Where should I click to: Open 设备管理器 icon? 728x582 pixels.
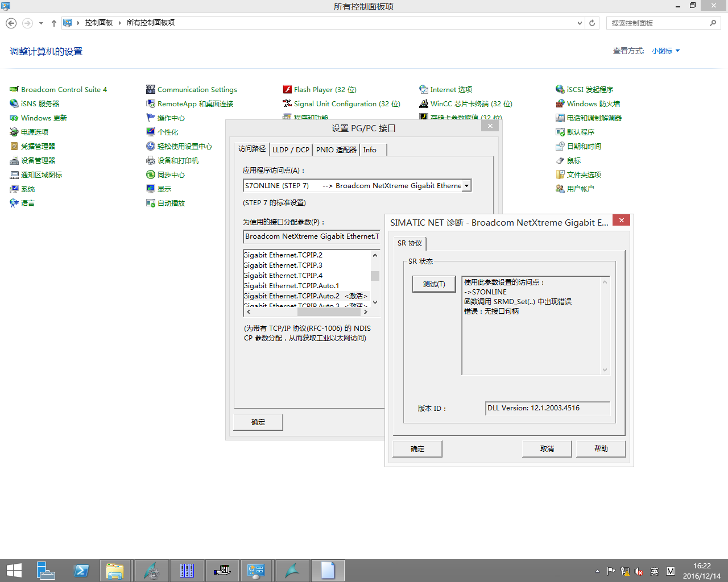pos(14,161)
